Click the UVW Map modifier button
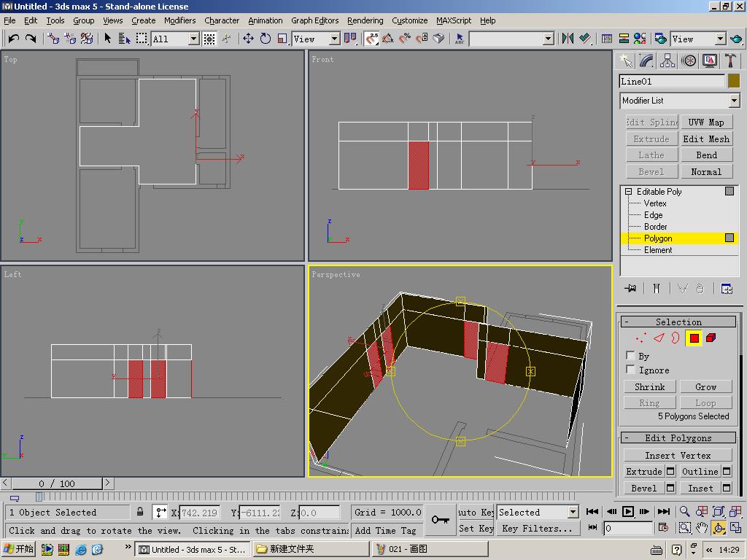This screenshot has height=560, width=747. click(x=706, y=122)
